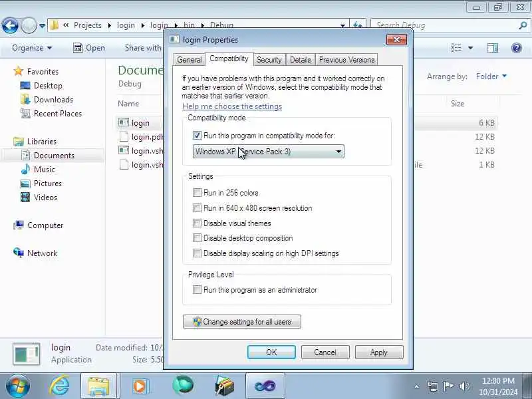This screenshot has width=532, height=399.
Task: Open the recent pages dropdown arrow
Action: [x=42, y=25]
